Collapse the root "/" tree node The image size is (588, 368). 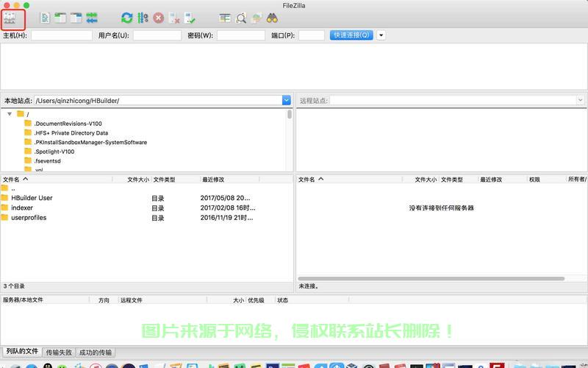[10, 114]
